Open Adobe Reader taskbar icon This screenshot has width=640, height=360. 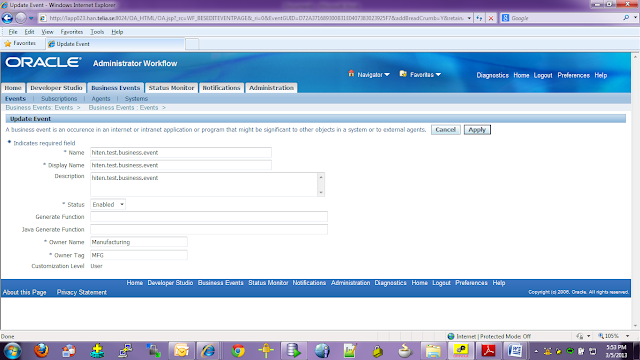(488, 351)
